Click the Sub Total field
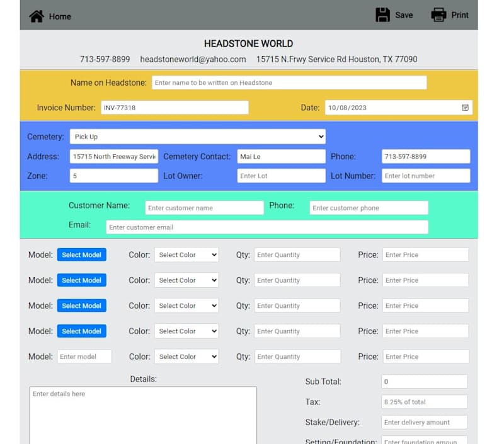Image resolution: width=504 pixels, height=444 pixels. pos(424,382)
